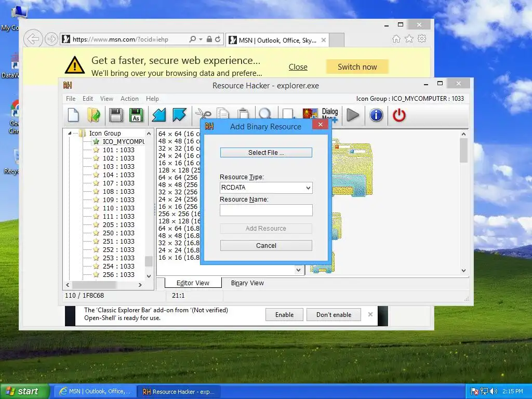Click the Close link in IE banner
Image resolution: width=532 pixels, height=399 pixels.
tap(298, 67)
